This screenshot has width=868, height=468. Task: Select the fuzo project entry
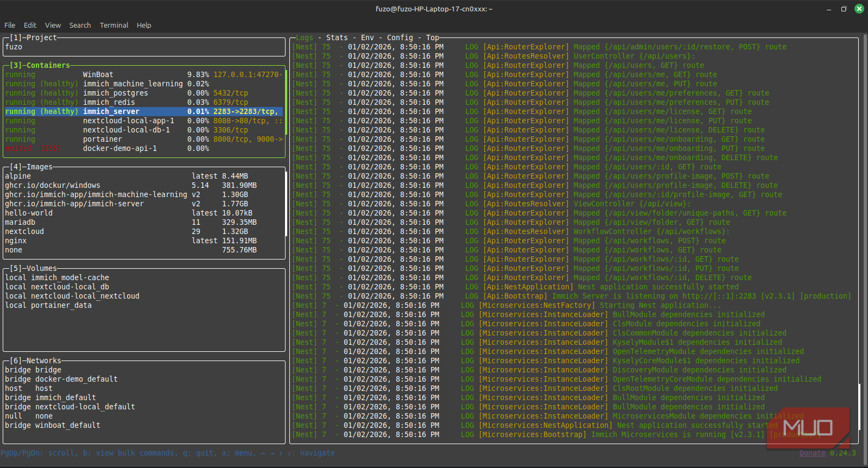(144, 47)
